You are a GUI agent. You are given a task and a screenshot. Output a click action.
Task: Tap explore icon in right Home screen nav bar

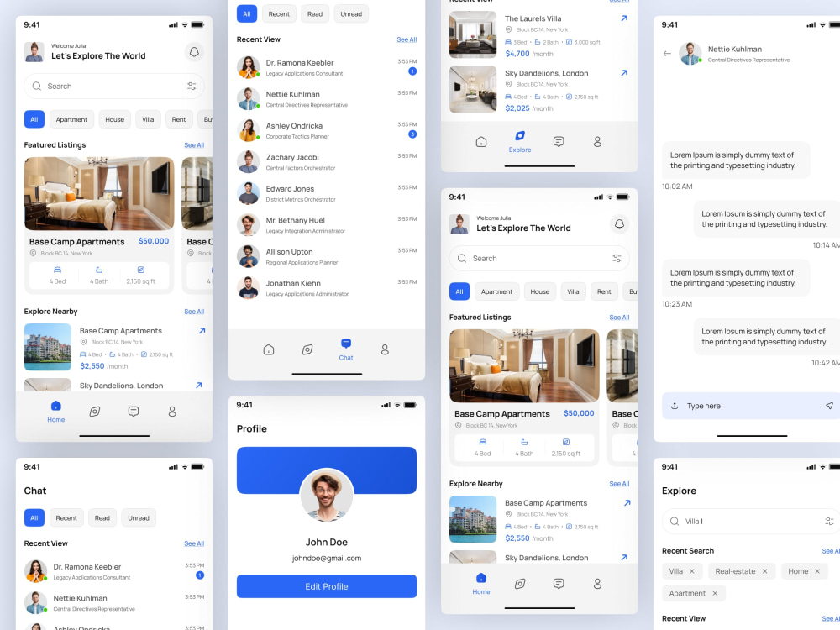[x=520, y=584]
